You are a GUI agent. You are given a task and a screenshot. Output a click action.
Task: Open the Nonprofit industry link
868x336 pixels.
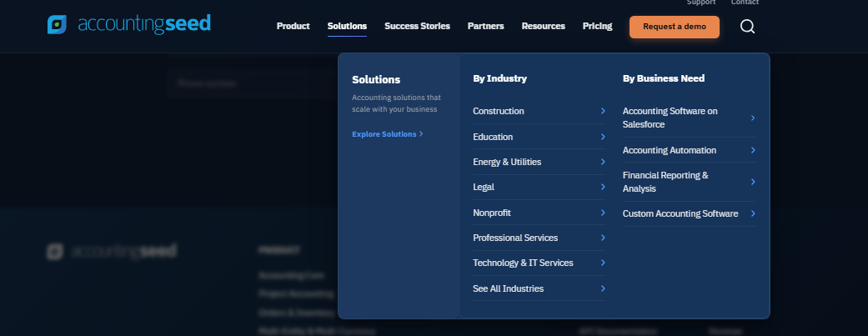tap(539, 213)
